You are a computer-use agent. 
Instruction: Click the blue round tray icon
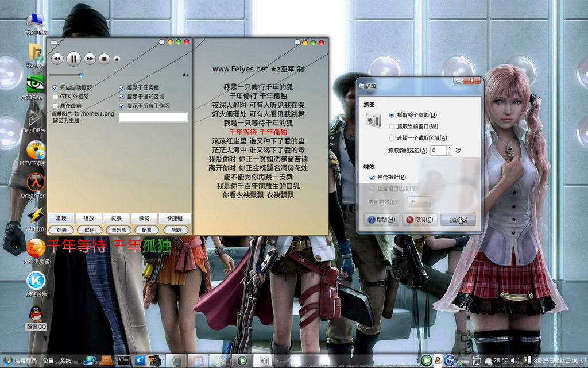click(449, 361)
